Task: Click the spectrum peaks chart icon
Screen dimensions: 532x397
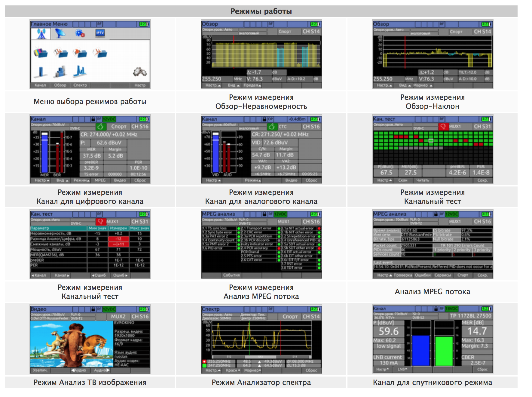Action: coord(80,72)
